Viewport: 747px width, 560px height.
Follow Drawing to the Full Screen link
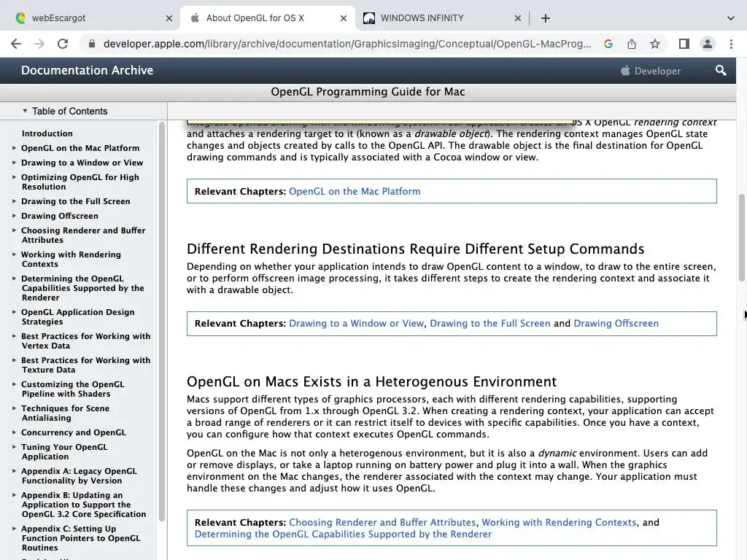pyautogui.click(x=489, y=323)
